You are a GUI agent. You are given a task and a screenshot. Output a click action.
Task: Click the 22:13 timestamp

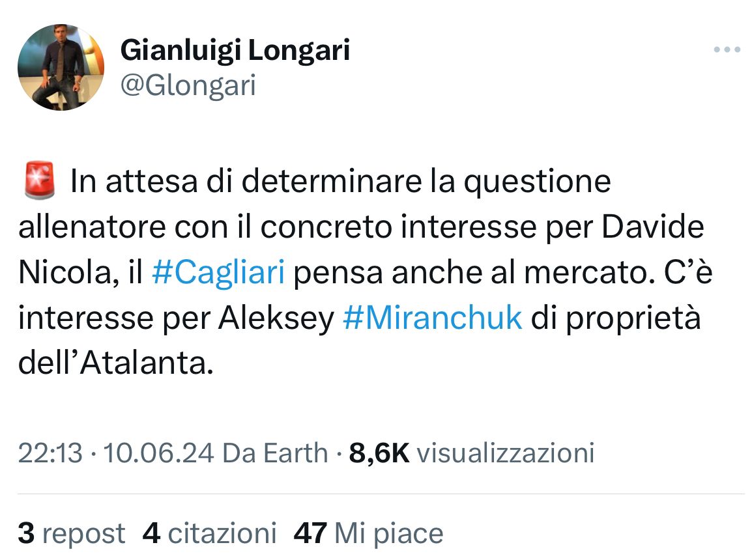click(50, 453)
